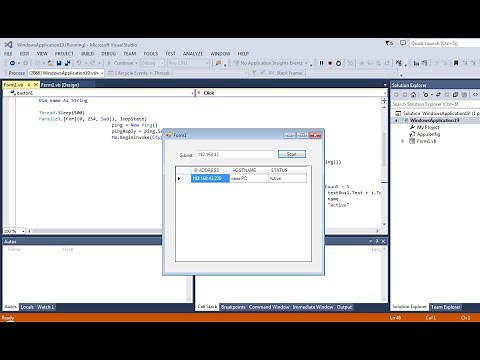
Task: Open the ANALYZE menu
Action: click(x=193, y=54)
